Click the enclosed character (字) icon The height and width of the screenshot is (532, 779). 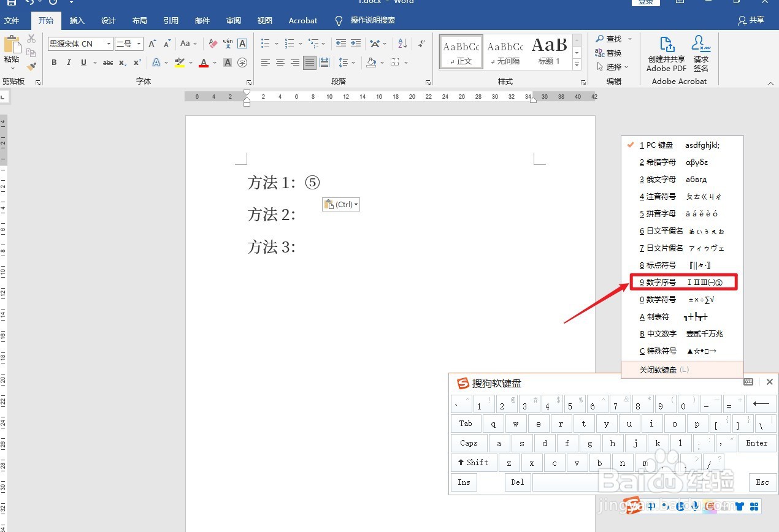[x=242, y=63]
